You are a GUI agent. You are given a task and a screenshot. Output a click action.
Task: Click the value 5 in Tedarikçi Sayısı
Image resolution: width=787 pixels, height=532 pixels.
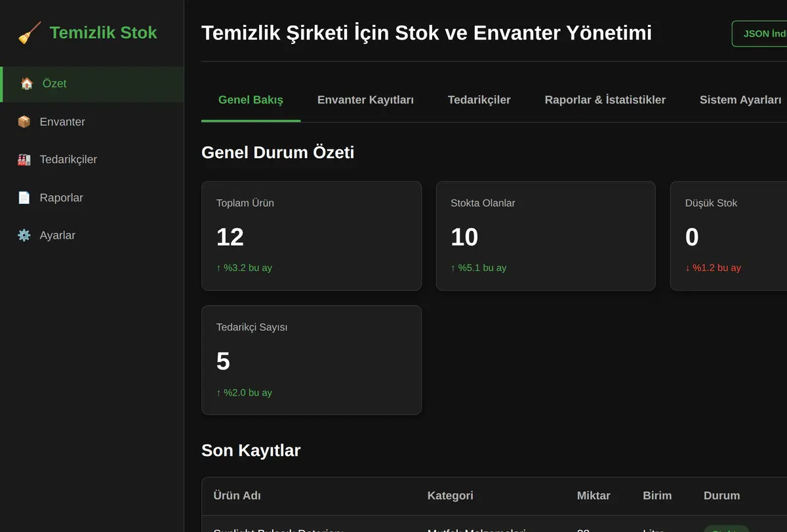(x=223, y=361)
